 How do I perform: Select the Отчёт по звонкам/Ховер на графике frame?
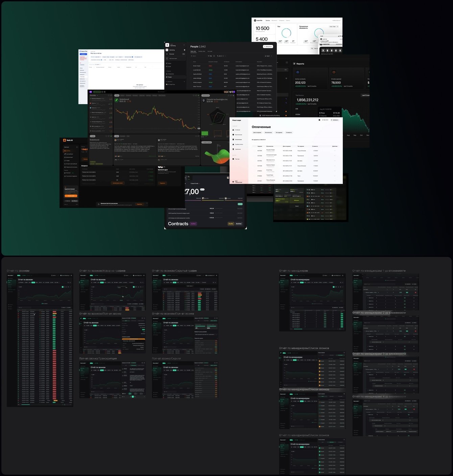click(x=113, y=292)
